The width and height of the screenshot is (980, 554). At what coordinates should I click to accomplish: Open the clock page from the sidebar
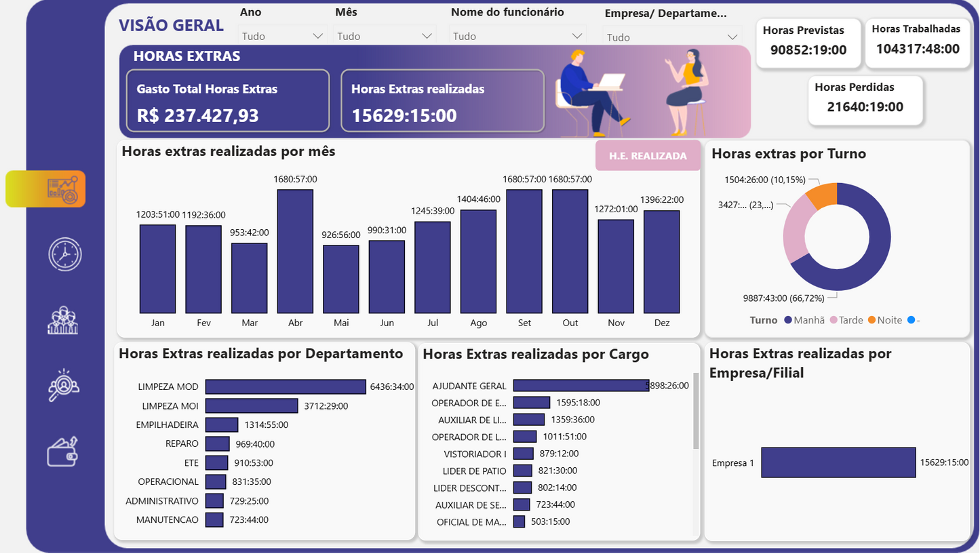coord(64,254)
